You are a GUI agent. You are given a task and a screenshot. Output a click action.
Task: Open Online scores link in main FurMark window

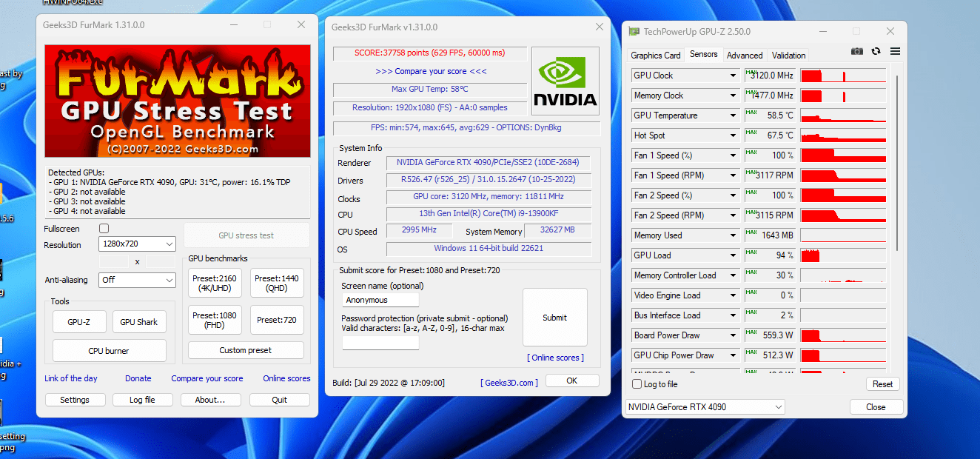pyautogui.click(x=286, y=378)
